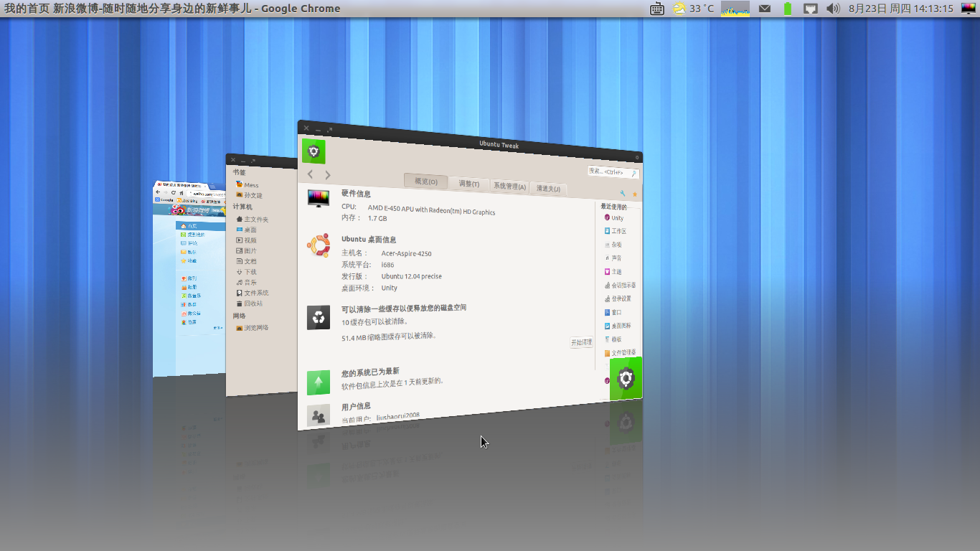The width and height of the screenshot is (980, 551).
Task: Open 主文件夹 in file manager sidebar
Action: 252,220
